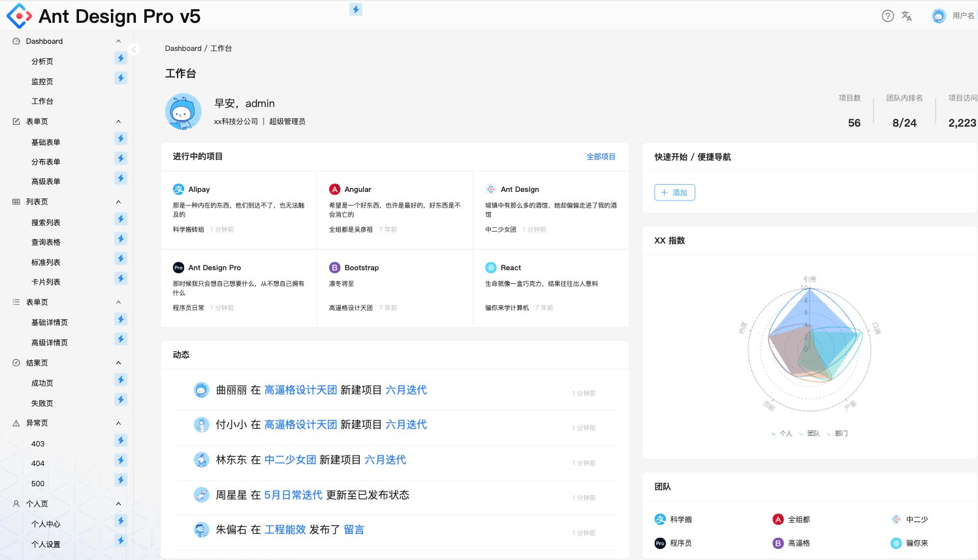Open 六月迭代 link in 曲丽丽 activity
The image size is (978, 560).
click(406, 390)
